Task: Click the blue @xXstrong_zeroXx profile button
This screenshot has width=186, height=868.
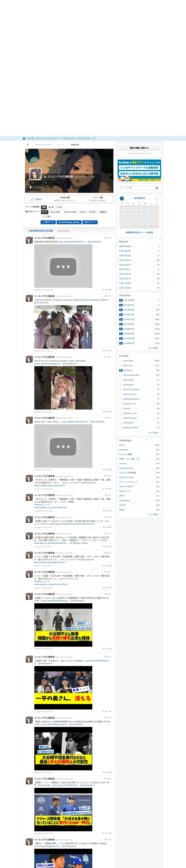Action: 69,222
